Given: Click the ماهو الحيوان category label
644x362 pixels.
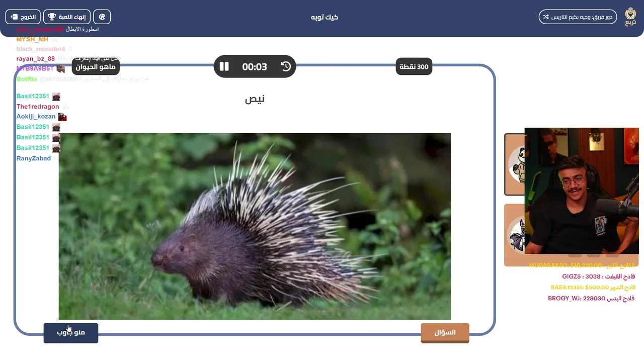Looking at the screenshot, I should 96,66.
